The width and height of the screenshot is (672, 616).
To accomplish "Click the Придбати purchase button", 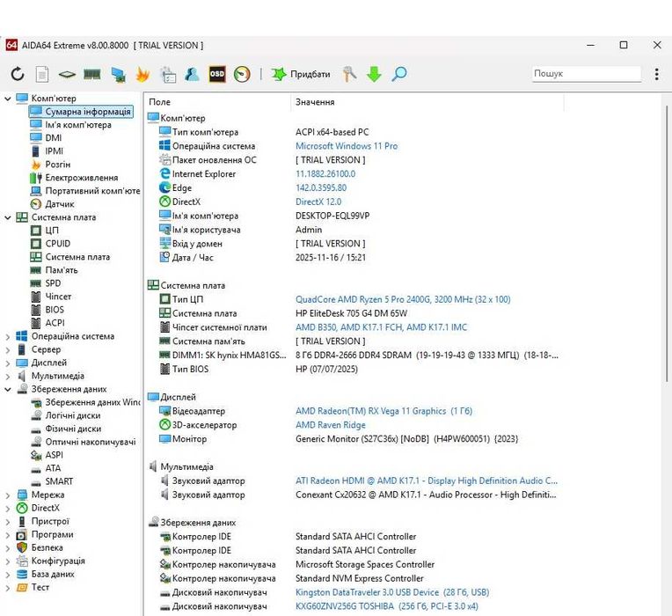I will click(x=301, y=74).
